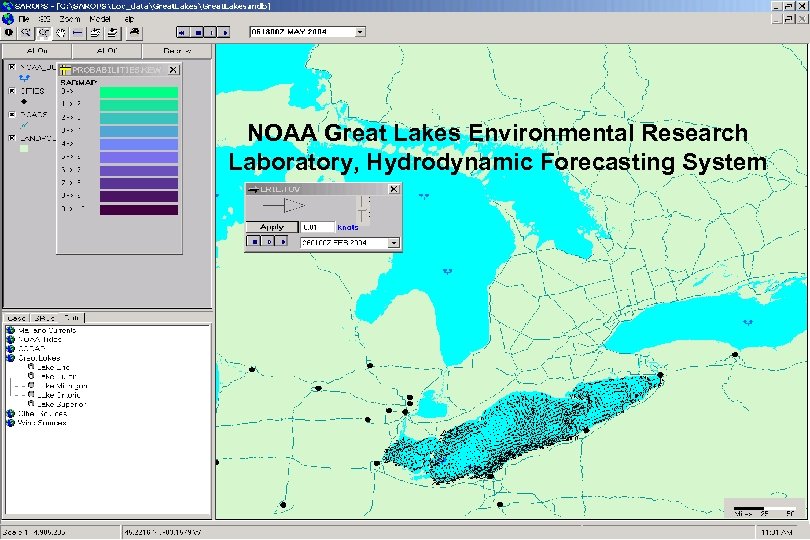Toggle the ROADS layer checkbox
This screenshot has height=540, width=810.
[12, 113]
